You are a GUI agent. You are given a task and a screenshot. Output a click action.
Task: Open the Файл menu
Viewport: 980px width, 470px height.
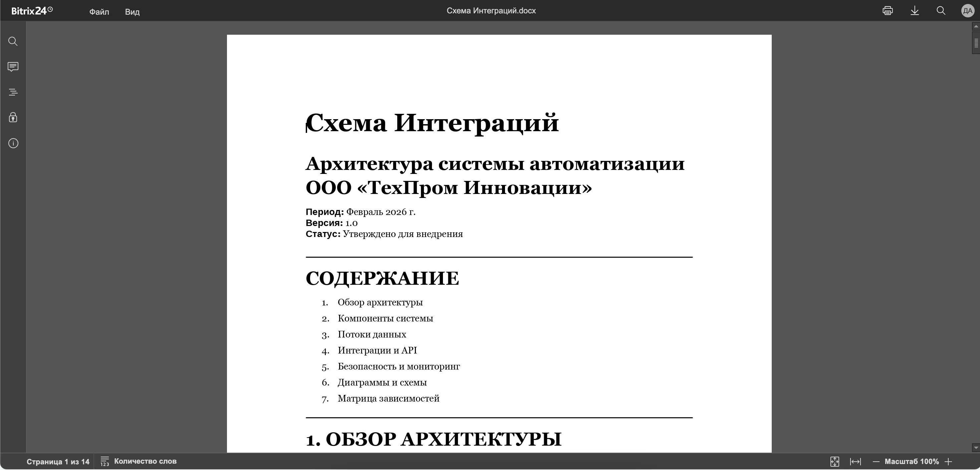(x=99, y=12)
